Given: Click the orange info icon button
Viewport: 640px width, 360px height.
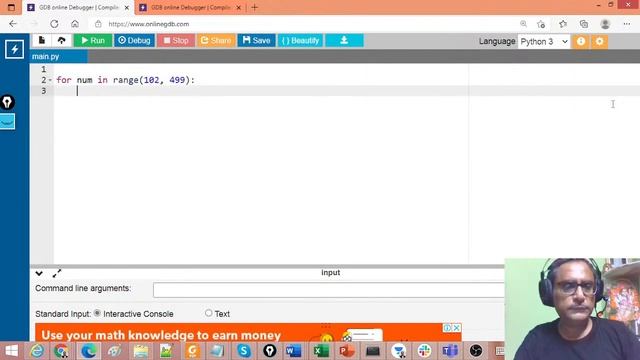Looking at the screenshot, I should pyautogui.click(x=581, y=42).
